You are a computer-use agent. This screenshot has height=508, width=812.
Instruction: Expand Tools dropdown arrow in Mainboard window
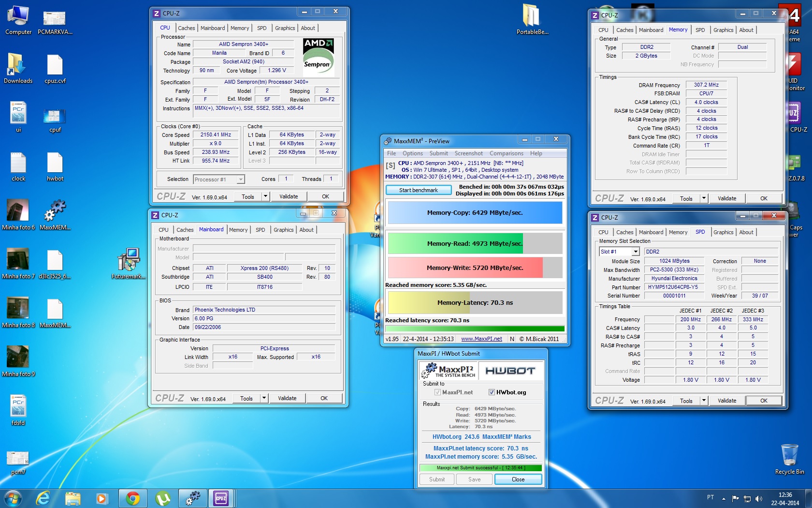coord(264,398)
